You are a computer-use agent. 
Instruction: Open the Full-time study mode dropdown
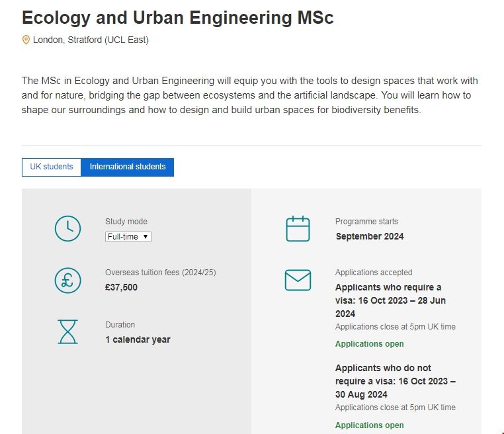tap(128, 236)
